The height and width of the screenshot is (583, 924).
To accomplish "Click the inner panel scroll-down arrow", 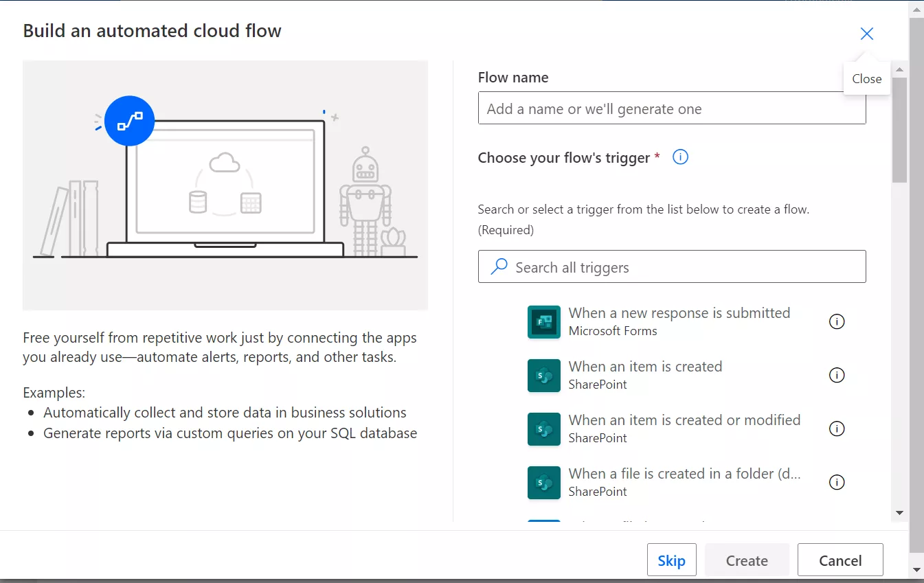I will click(x=899, y=513).
